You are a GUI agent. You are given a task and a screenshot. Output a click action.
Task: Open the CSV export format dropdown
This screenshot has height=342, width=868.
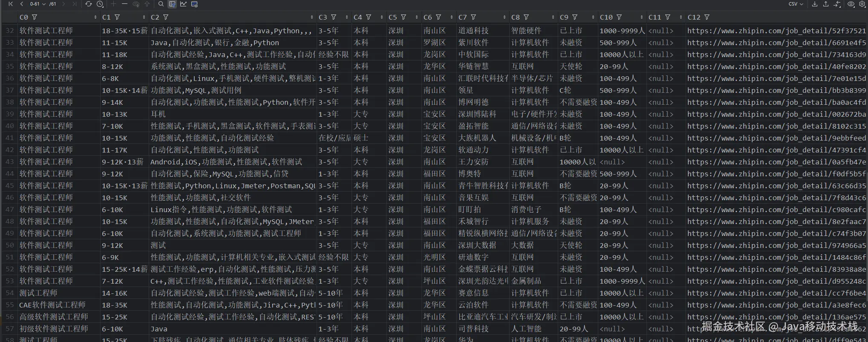pyautogui.click(x=796, y=4)
